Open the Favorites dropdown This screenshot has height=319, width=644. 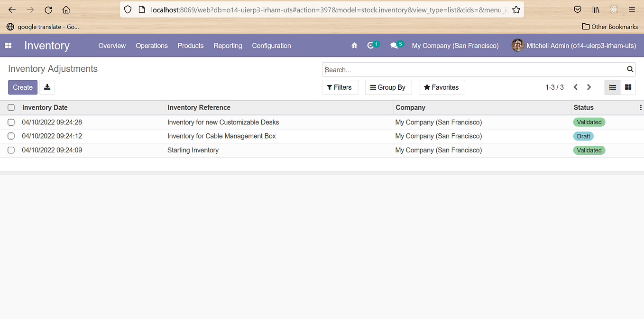(442, 87)
